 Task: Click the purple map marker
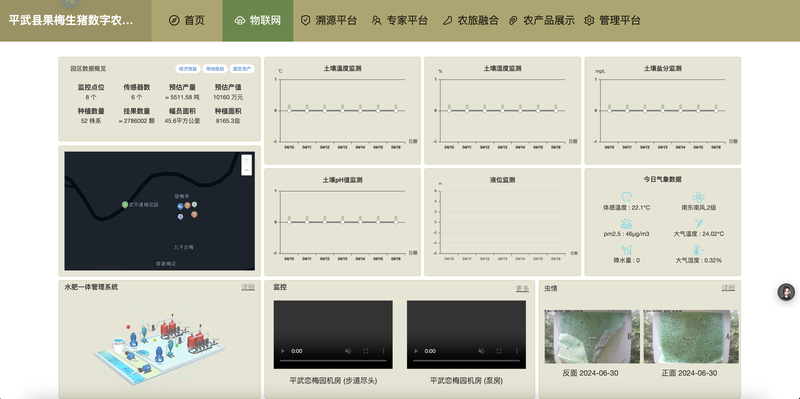[x=180, y=217]
